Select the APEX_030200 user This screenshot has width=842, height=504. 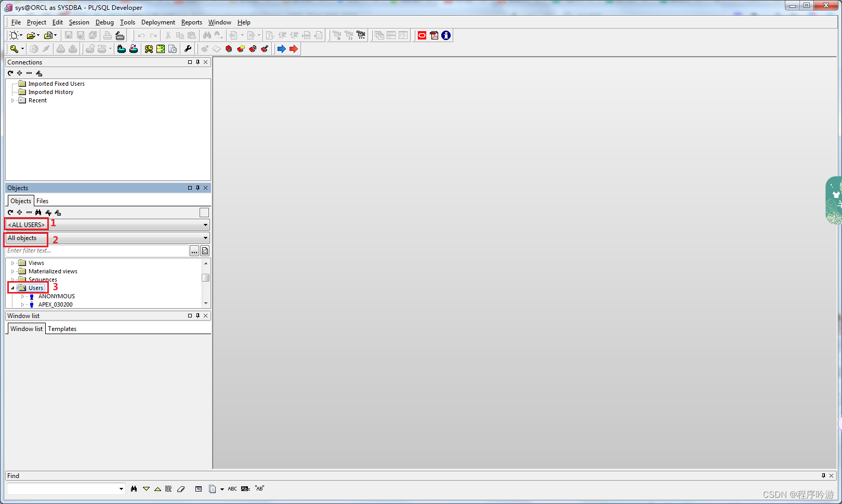coord(56,304)
